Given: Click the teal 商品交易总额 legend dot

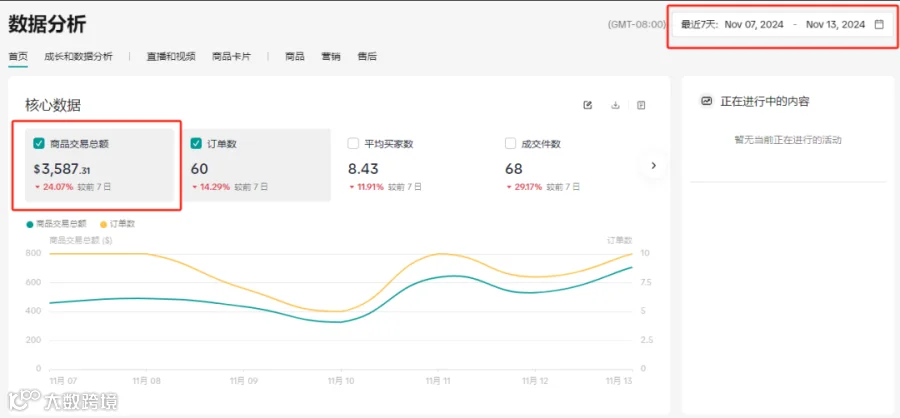Looking at the screenshot, I should point(30,224).
